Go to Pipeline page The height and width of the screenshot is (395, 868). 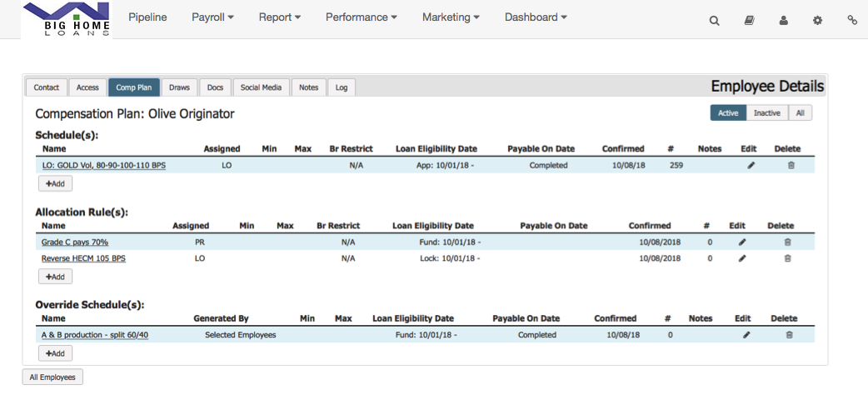point(147,17)
